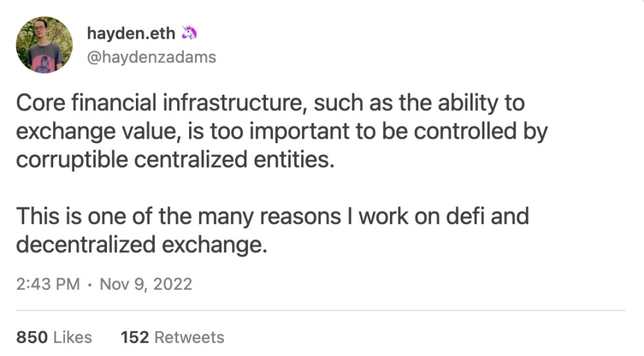Click the unicorn emoji beside the name
644x356 pixels.
click(189, 33)
